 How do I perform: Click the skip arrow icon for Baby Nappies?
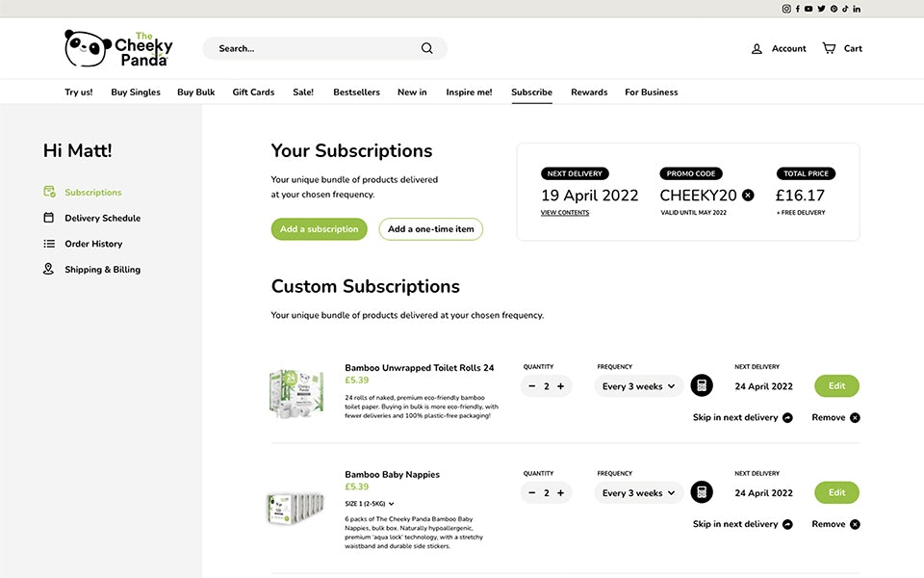[787, 524]
